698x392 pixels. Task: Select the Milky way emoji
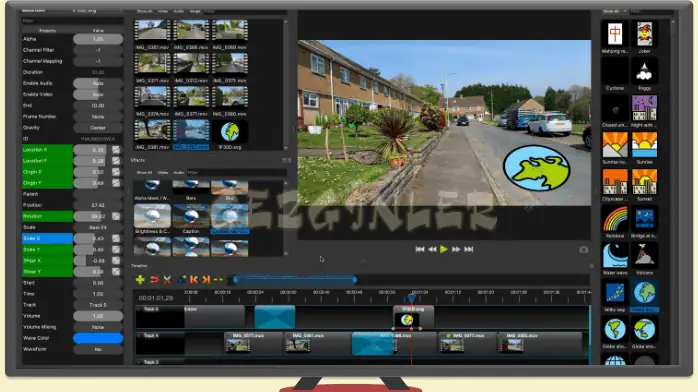click(x=615, y=293)
